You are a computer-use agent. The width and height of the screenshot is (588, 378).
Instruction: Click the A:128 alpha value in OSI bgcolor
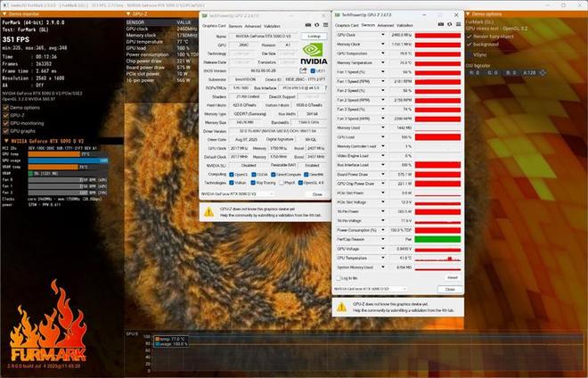[530, 72]
